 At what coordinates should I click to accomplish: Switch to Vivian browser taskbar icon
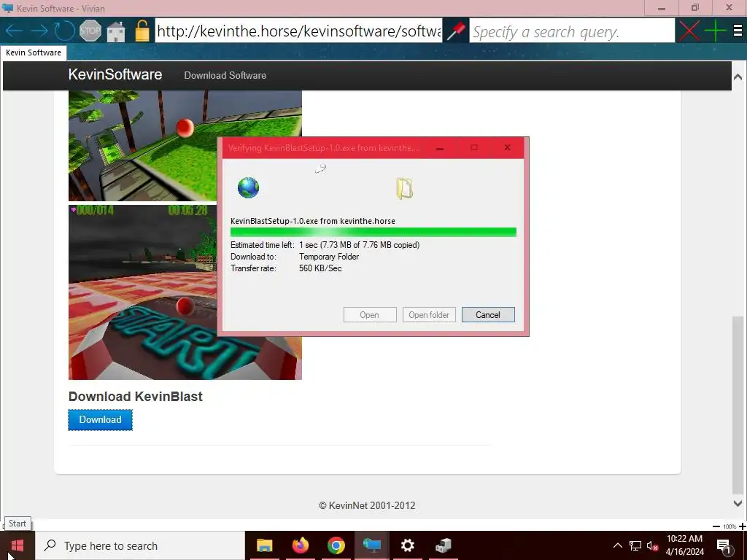point(371,545)
